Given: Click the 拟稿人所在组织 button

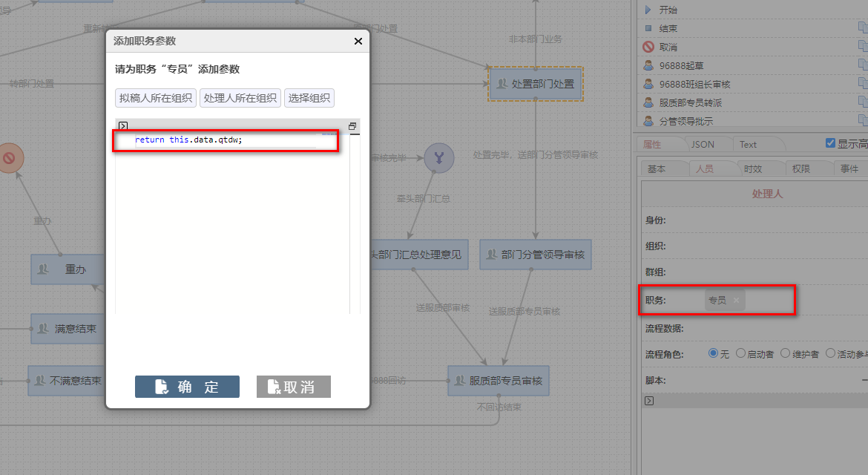Looking at the screenshot, I should [156, 98].
